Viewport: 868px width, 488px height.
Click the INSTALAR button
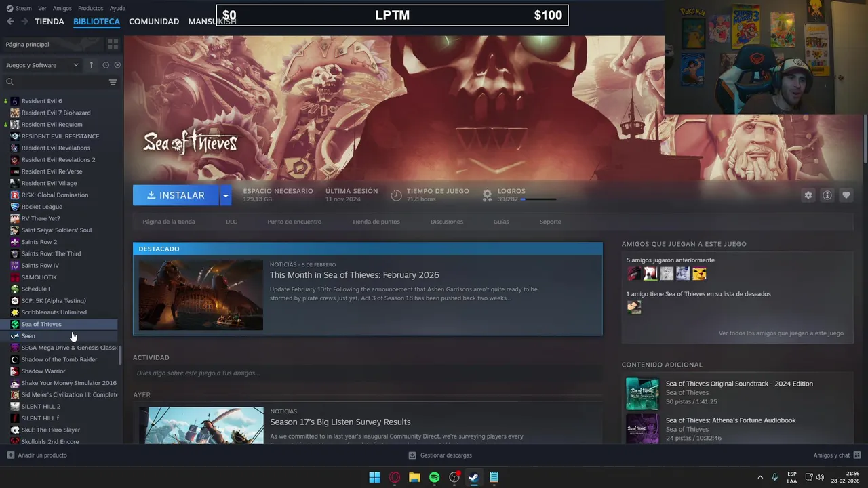coord(176,195)
